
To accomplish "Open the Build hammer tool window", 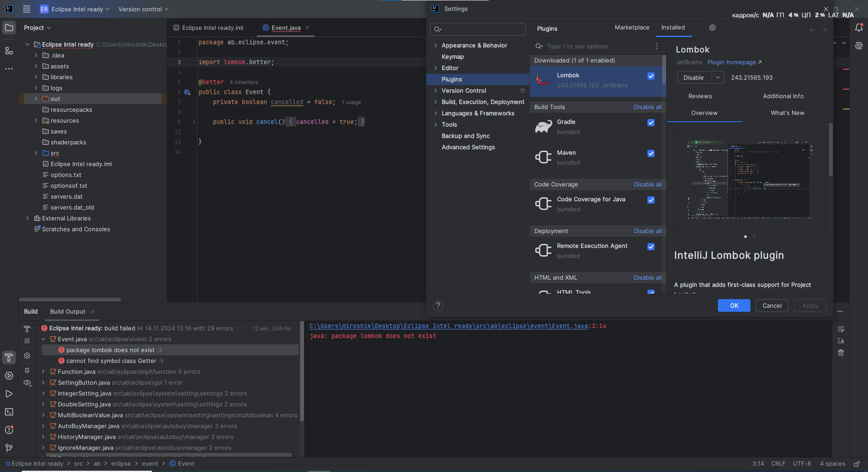I will 9,358.
